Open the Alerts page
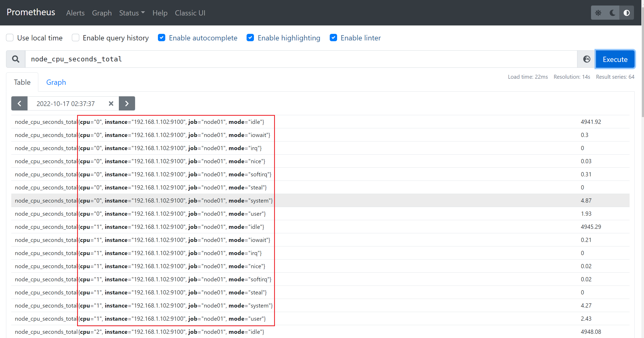The width and height of the screenshot is (644, 338). click(75, 13)
